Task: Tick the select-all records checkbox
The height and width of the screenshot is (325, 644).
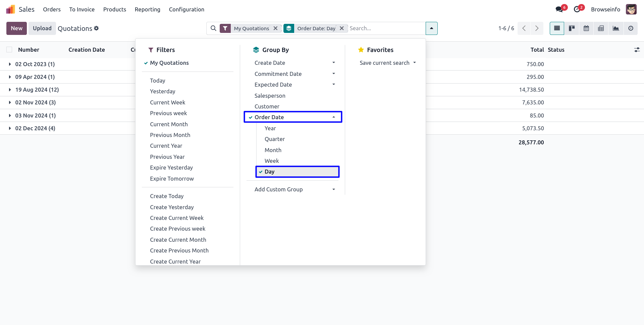Action: [x=9, y=50]
